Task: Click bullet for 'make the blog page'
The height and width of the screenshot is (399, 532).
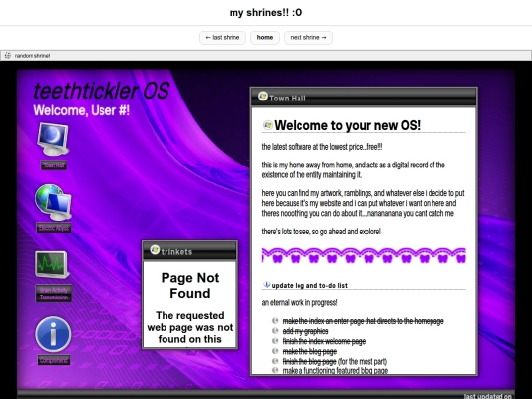Action: [x=275, y=351]
